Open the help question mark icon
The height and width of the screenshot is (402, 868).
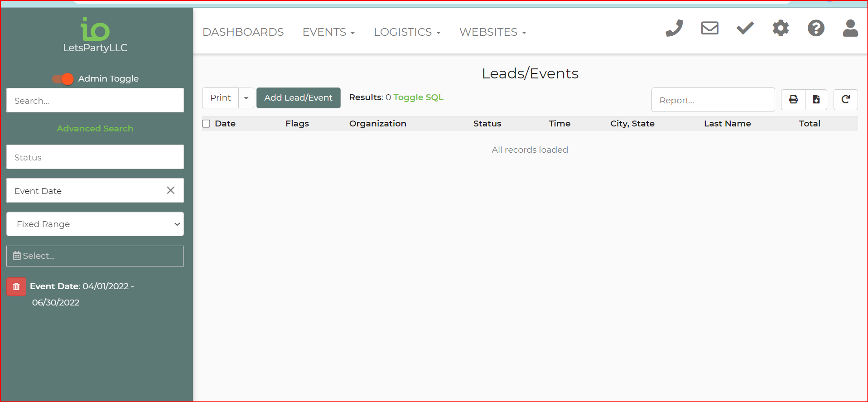point(815,28)
